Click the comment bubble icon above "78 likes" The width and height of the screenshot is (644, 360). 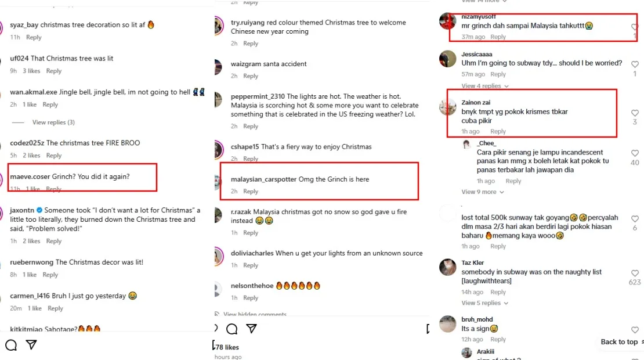(x=231, y=329)
